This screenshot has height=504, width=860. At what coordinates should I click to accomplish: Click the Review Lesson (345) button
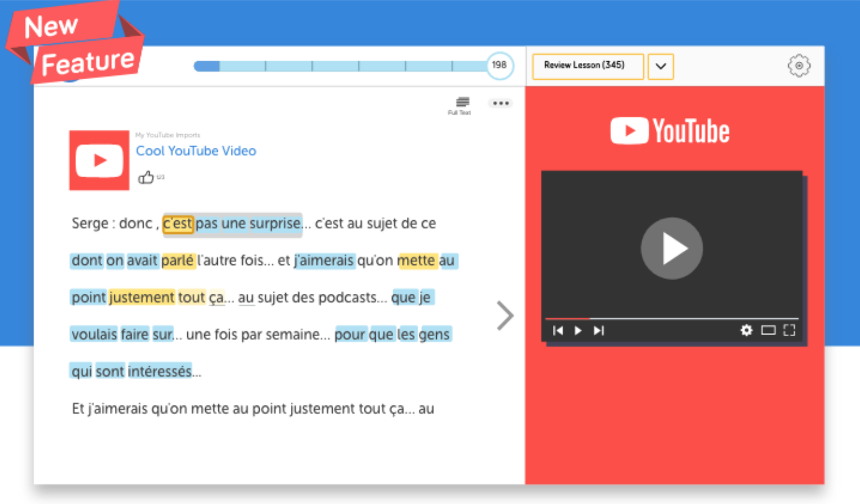pyautogui.click(x=587, y=66)
